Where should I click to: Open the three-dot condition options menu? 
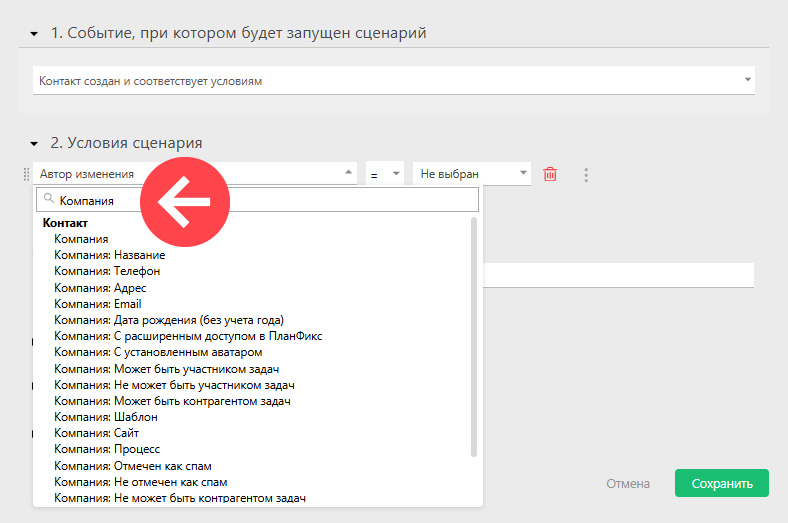click(586, 175)
